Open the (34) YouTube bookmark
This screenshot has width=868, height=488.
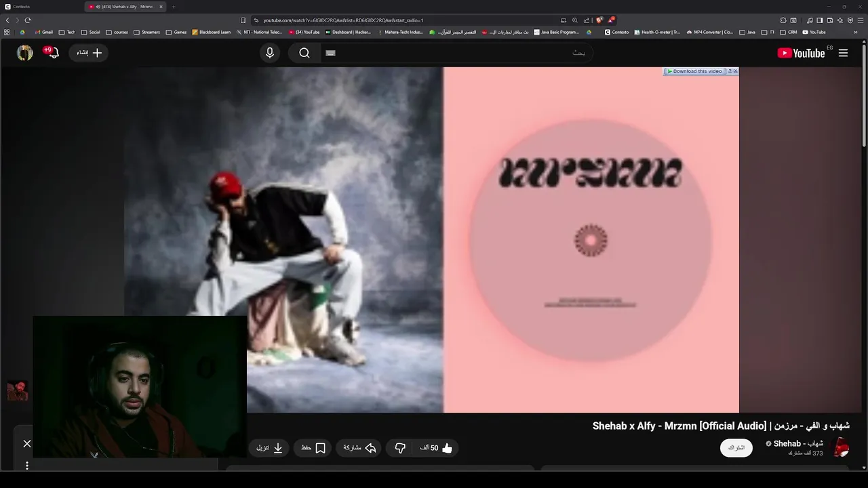pos(304,32)
